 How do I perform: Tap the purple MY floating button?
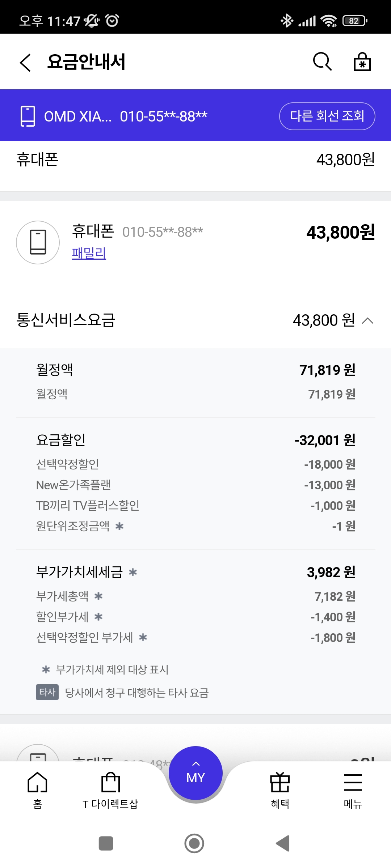click(x=195, y=773)
